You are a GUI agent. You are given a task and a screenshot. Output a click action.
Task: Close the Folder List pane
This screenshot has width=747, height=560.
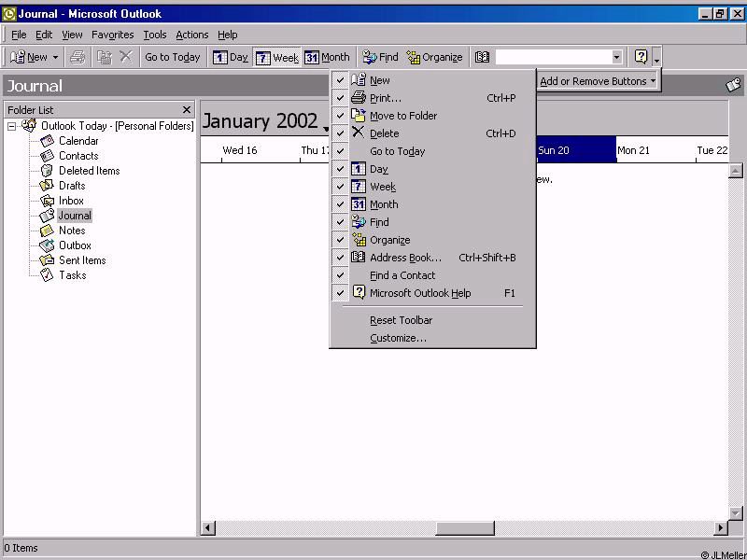pos(186,110)
